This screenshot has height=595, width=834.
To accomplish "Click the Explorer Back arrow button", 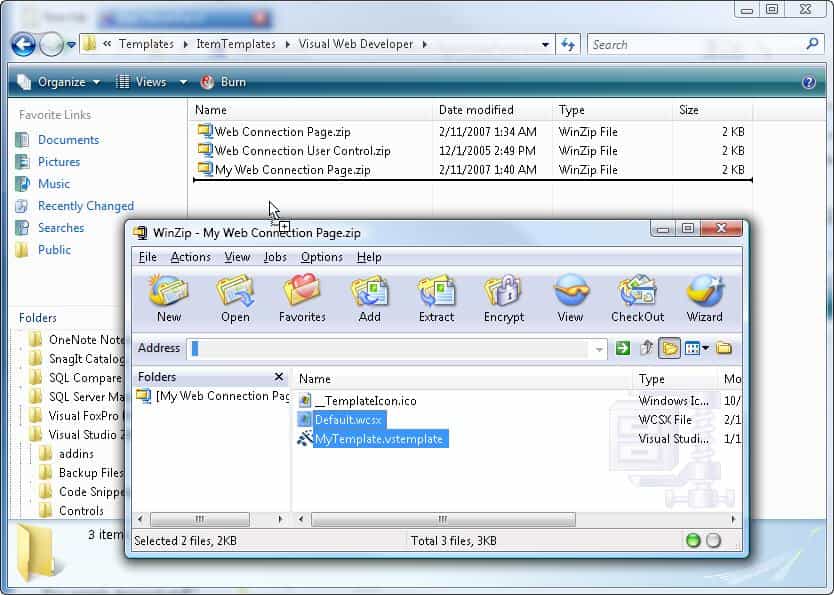I will pos(23,45).
